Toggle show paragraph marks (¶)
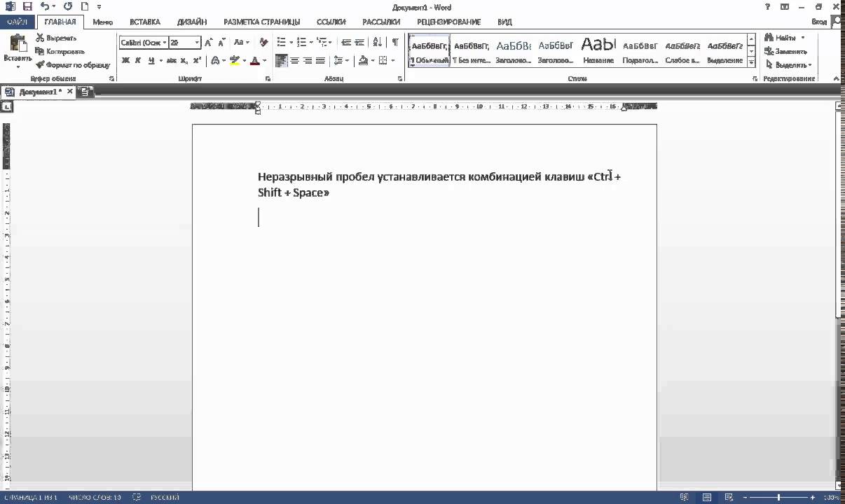Screen dimensions: 845x504 (395, 43)
